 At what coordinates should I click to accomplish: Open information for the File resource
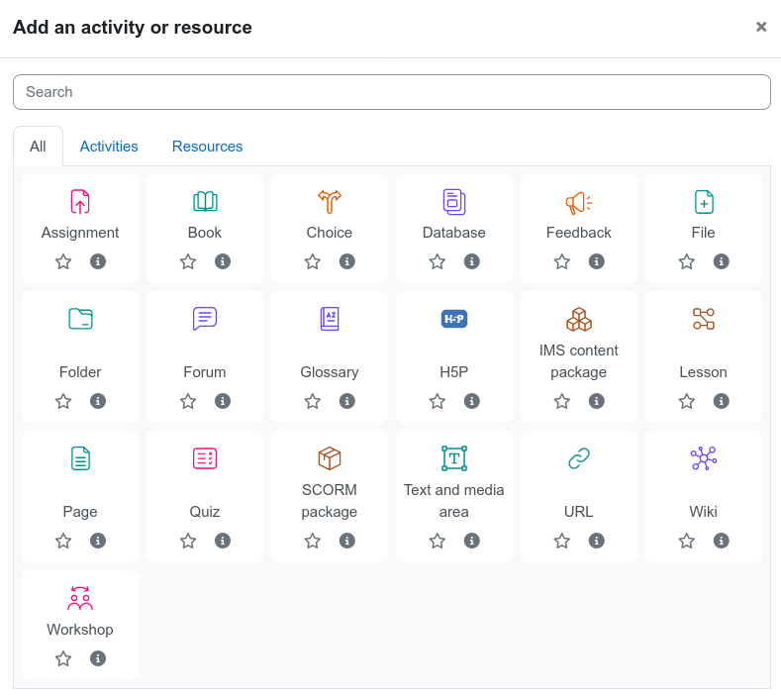click(x=722, y=261)
